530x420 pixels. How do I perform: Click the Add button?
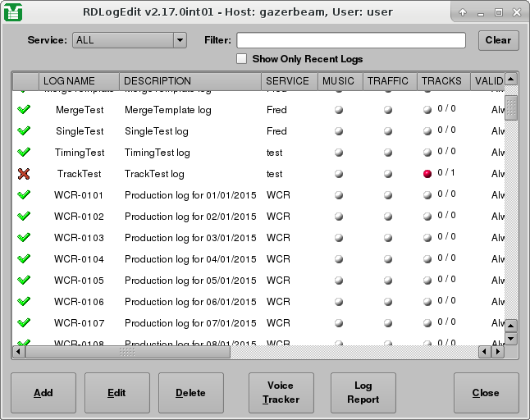tap(43, 393)
